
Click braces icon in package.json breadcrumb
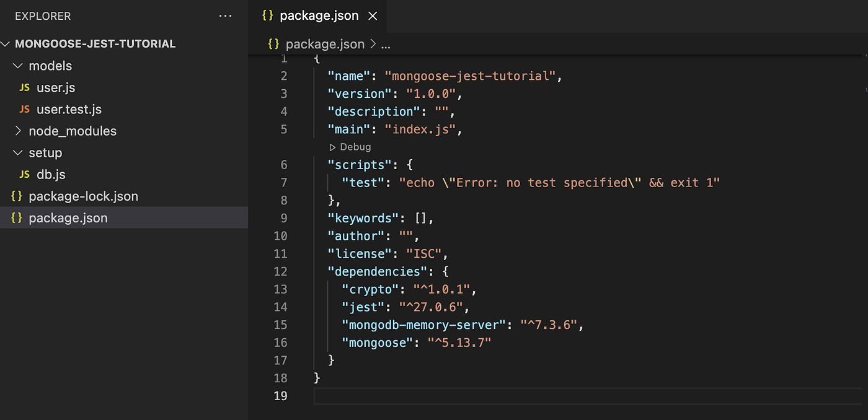tap(273, 45)
